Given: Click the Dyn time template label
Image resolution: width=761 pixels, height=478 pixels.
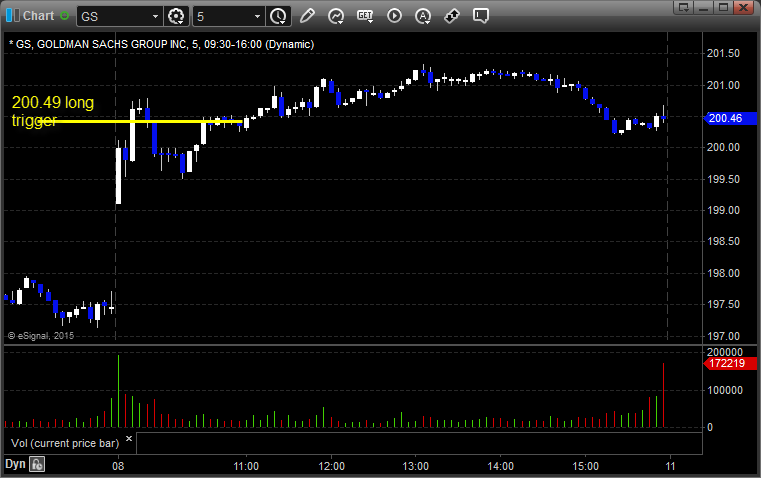Looking at the screenshot, I should pyautogui.click(x=15, y=464).
